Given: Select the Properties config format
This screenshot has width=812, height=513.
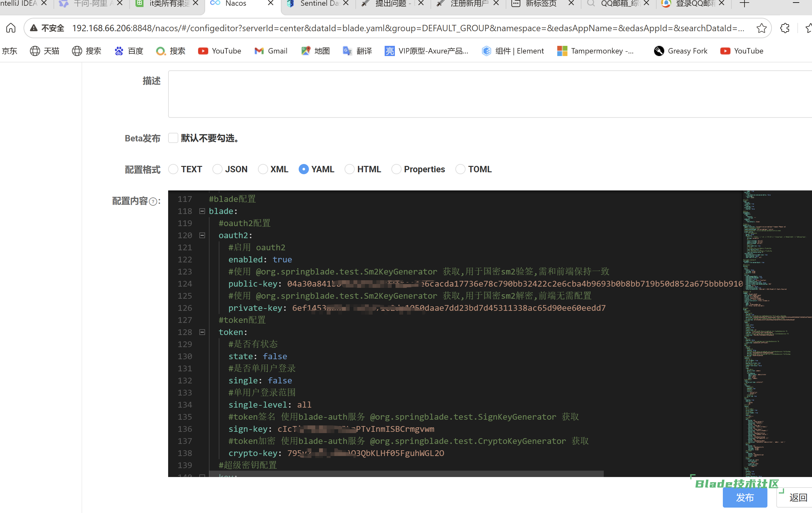Looking at the screenshot, I should tap(396, 169).
